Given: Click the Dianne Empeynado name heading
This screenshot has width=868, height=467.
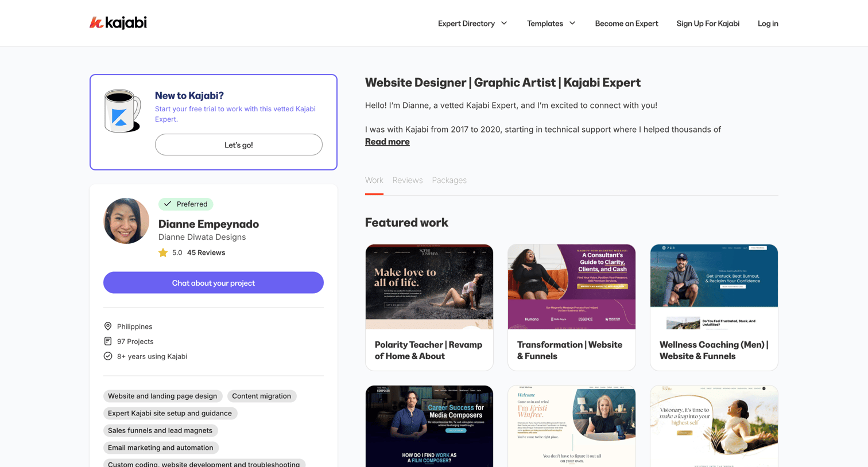Looking at the screenshot, I should point(209,224).
